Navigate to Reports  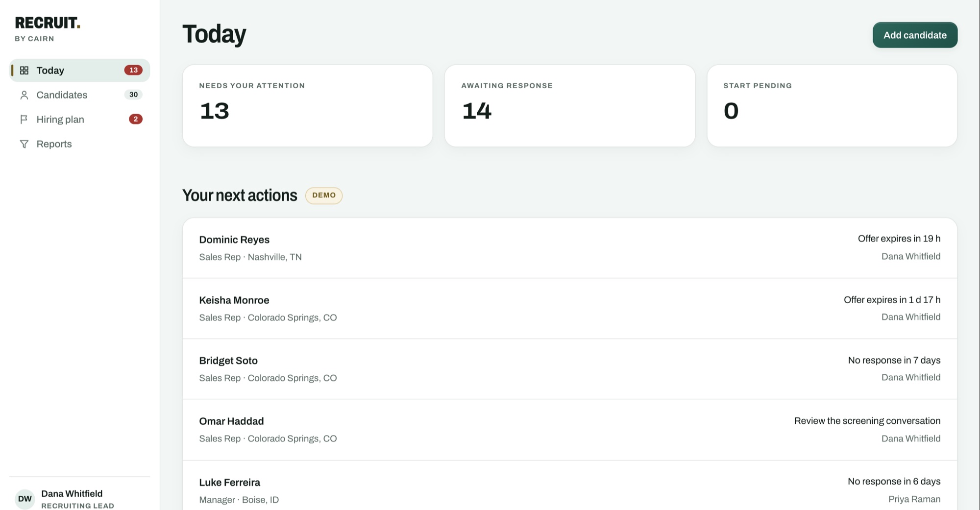coord(79,144)
